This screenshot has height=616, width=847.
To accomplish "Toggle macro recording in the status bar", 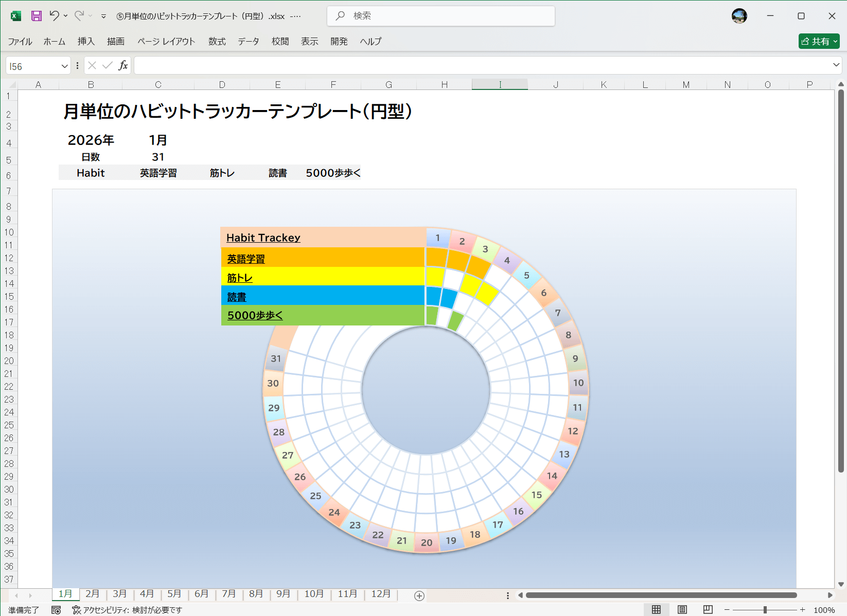I will 57,610.
